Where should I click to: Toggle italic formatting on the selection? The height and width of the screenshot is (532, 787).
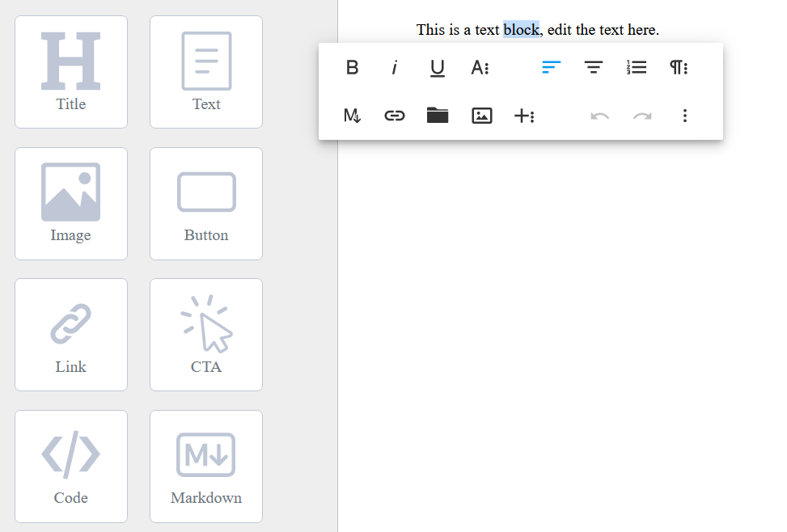pos(394,67)
